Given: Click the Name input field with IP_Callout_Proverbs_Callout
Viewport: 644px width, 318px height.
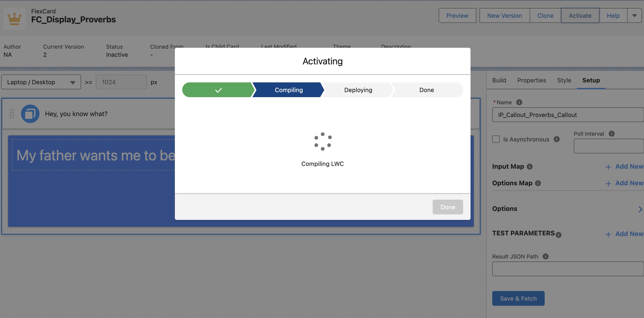Looking at the screenshot, I should (x=568, y=115).
